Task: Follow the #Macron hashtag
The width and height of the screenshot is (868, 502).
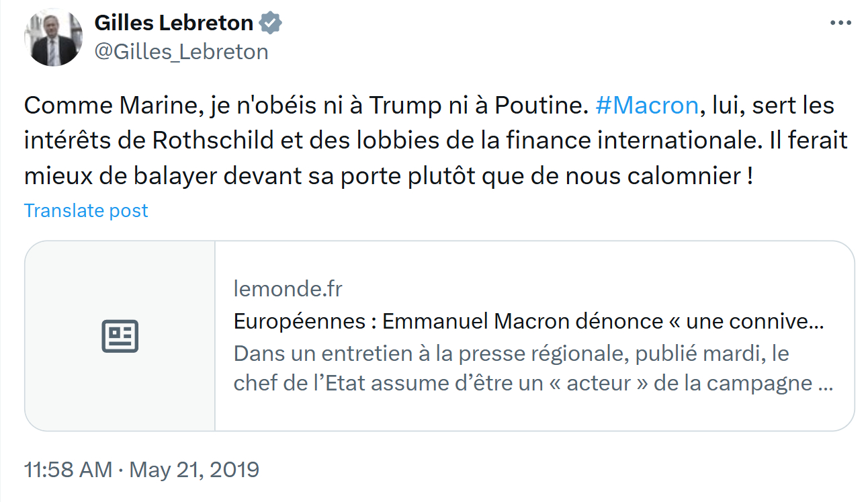Action: pyautogui.click(x=646, y=106)
